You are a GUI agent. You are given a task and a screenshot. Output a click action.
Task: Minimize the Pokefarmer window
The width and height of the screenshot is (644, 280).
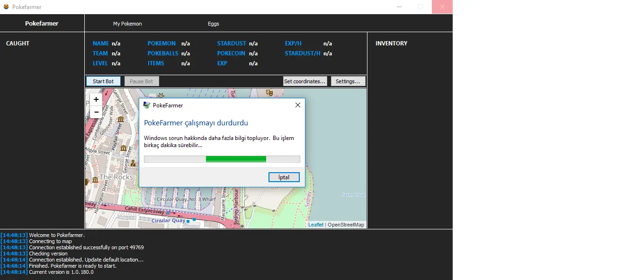pyautogui.click(x=399, y=7)
